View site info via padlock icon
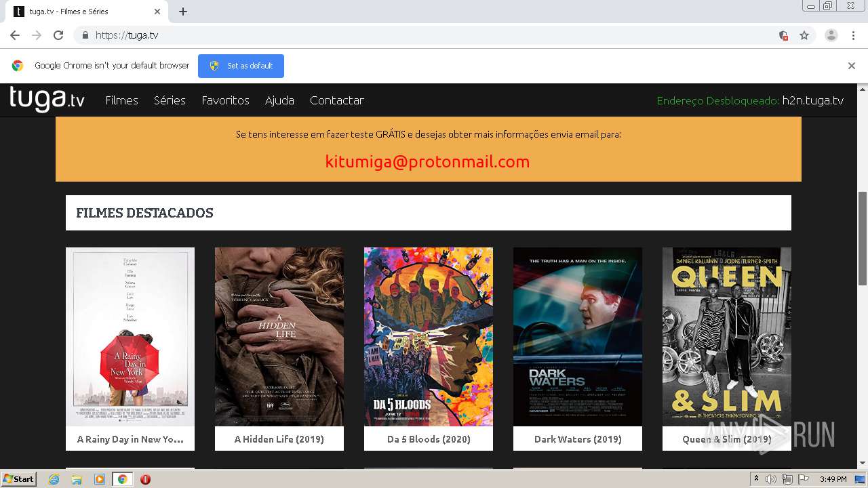Screen dimensions: 868x488 click(85, 35)
